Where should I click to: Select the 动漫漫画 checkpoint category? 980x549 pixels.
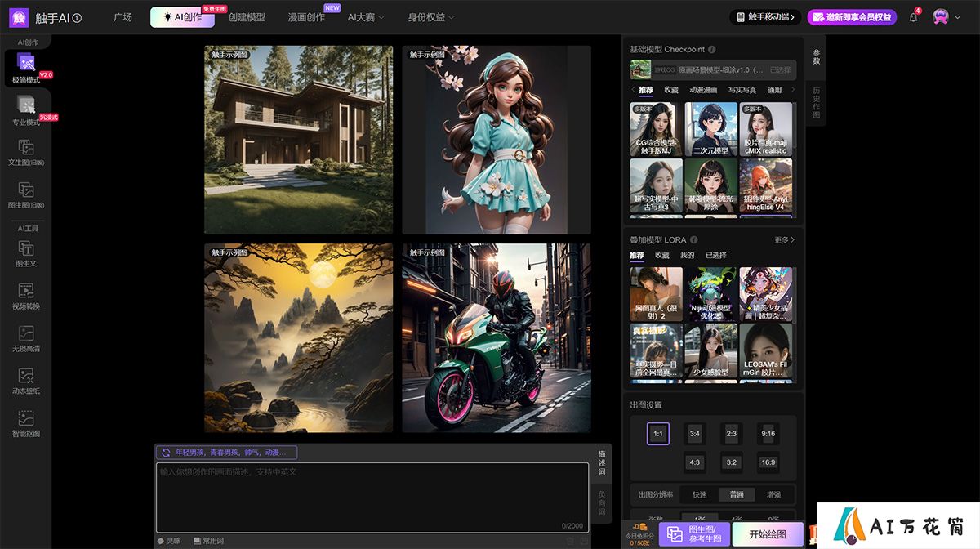click(x=703, y=90)
